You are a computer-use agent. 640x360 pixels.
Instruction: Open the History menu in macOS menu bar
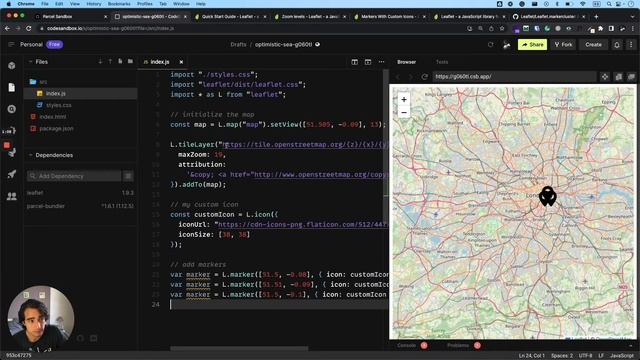[x=93, y=4]
